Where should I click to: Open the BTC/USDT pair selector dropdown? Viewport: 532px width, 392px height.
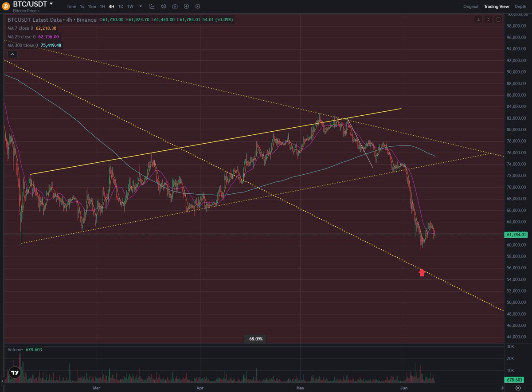(51, 4)
